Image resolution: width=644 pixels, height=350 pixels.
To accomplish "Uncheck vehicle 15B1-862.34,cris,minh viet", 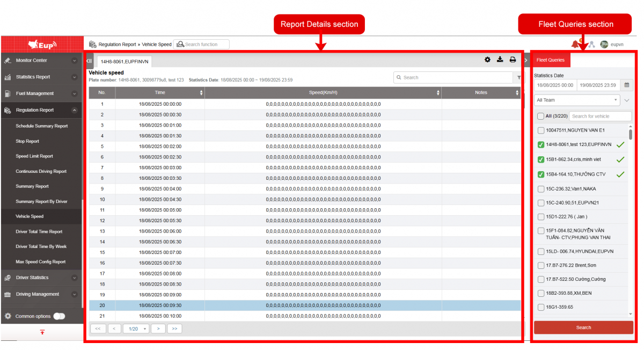I will (x=540, y=159).
